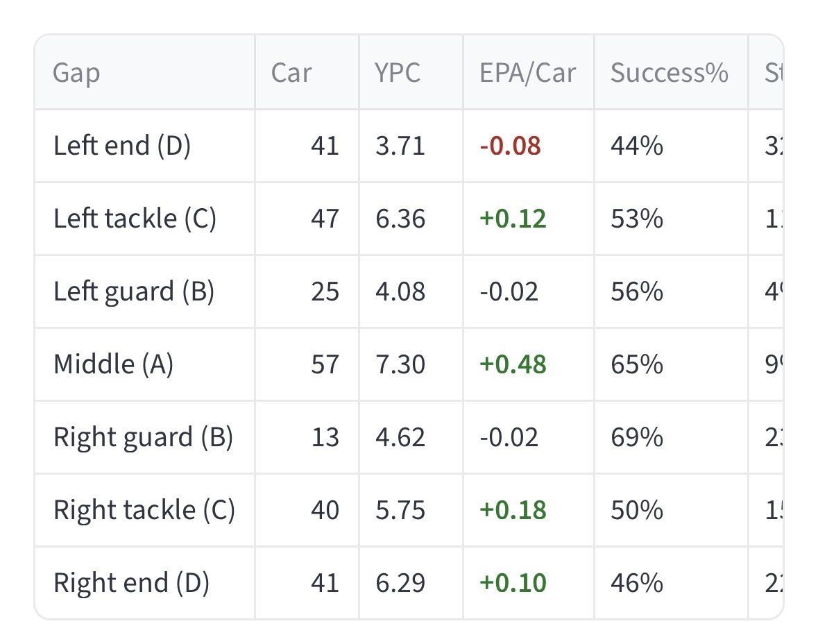The width and height of the screenshot is (818, 644).
Task: Click the red -0.08 EPA value
Action: tap(510, 146)
